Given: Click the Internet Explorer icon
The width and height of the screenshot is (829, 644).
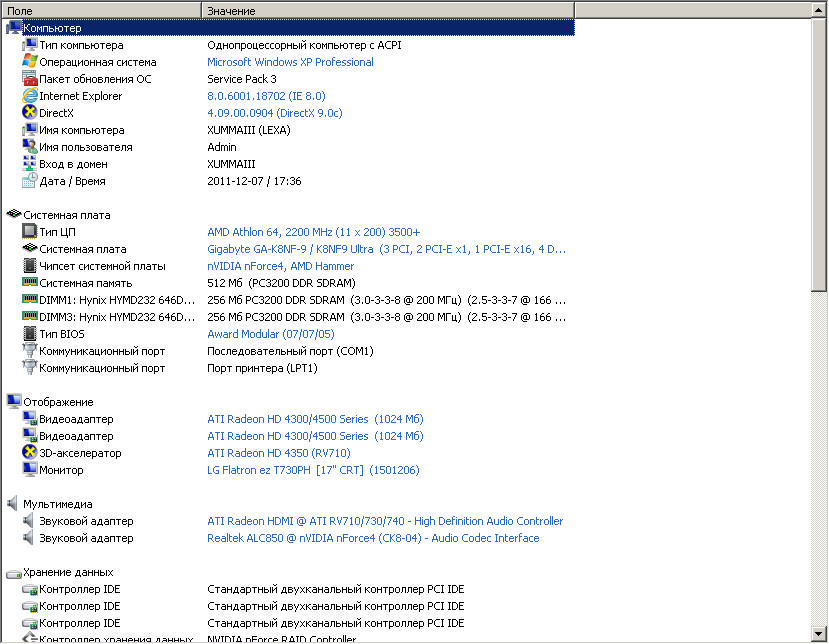Looking at the screenshot, I should [30, 96].
